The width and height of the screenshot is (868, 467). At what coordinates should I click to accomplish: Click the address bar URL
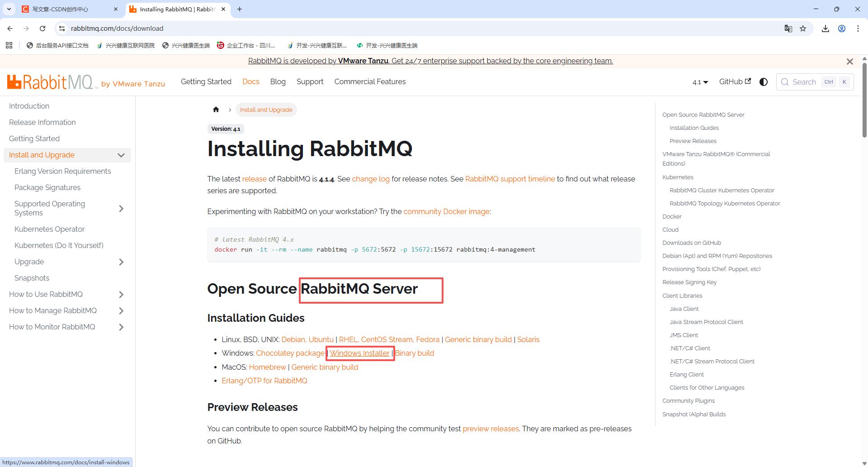coord(117,29)
